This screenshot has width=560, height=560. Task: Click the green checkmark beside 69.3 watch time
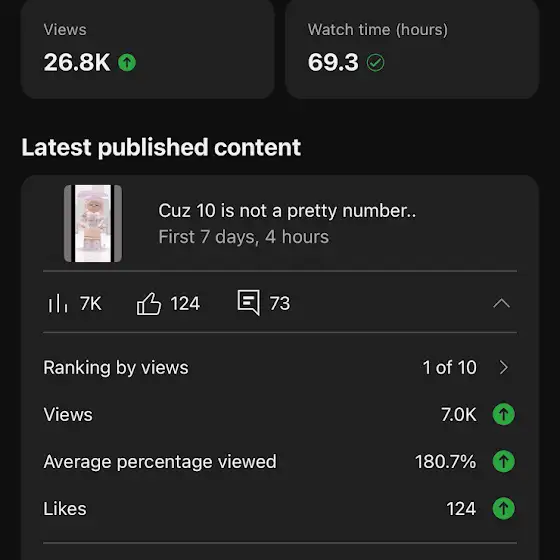click(x=375, y=63)
